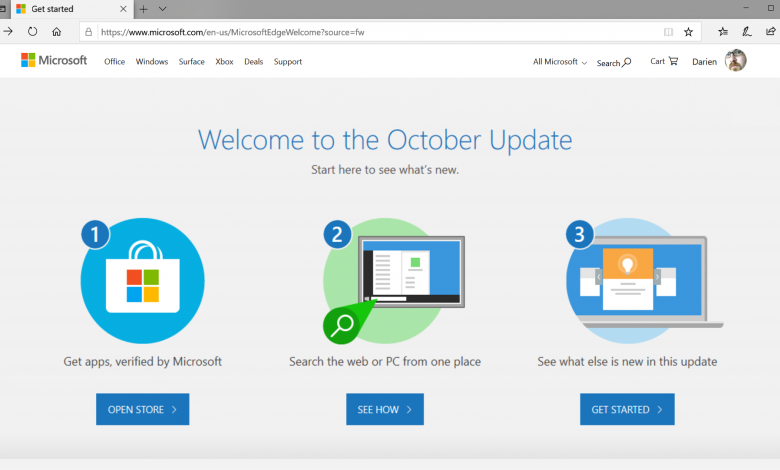This screenshot has width=780, height=470.
Task: Click the Share page icon
Action: pos(771,32)
